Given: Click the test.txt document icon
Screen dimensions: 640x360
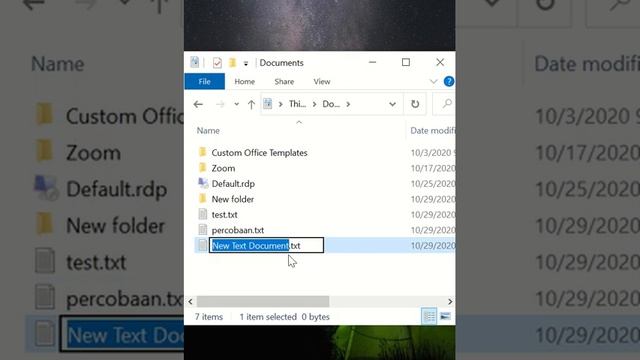Looking at the screenshot, I should (202, 214).
